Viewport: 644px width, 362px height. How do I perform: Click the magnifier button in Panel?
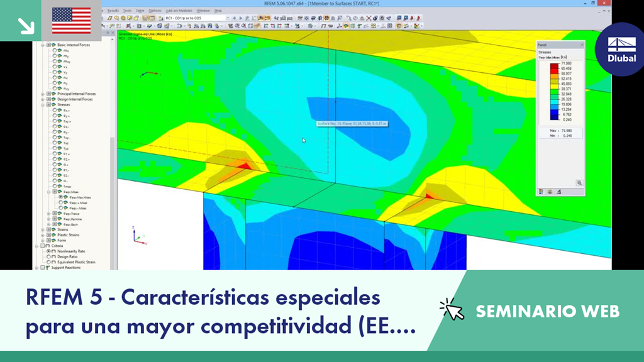(579, 183)
